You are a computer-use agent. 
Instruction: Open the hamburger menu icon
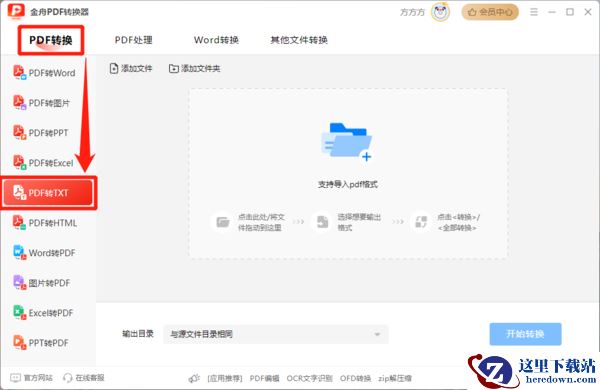[534, 12]
